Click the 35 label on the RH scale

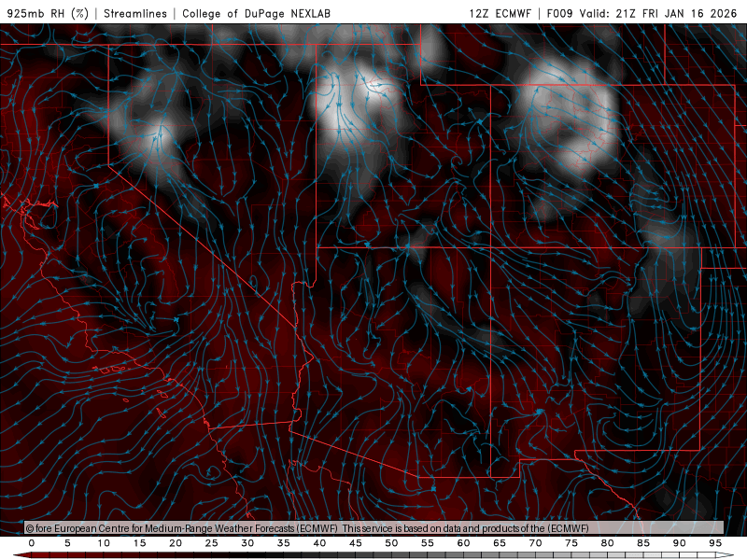(283, 543)
